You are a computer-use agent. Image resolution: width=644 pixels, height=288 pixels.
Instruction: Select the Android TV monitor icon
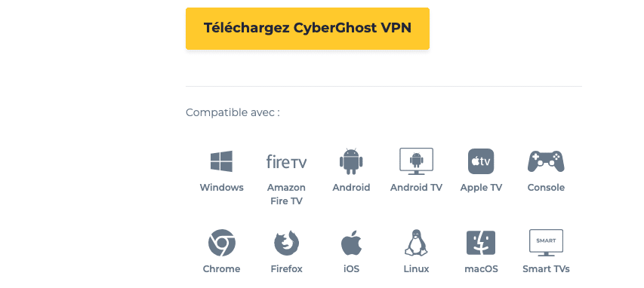pos(416,161)
